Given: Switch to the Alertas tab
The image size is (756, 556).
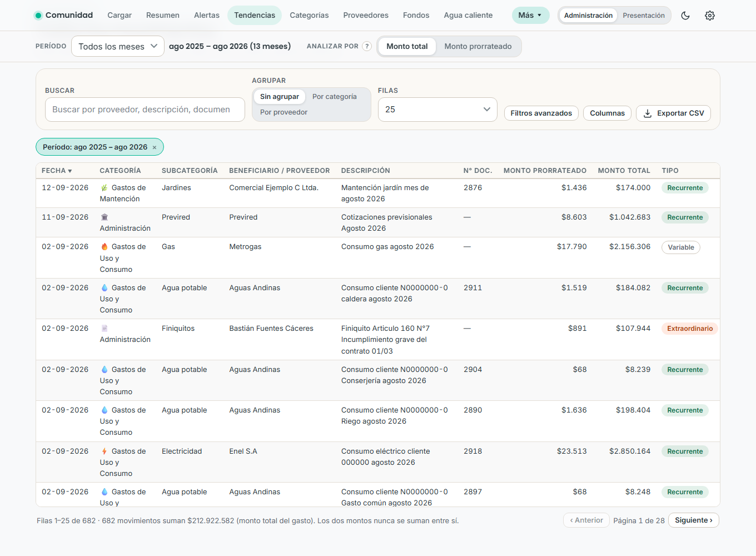Looking at the screenshot, I should pyautogui.click(x=207, y=16).
